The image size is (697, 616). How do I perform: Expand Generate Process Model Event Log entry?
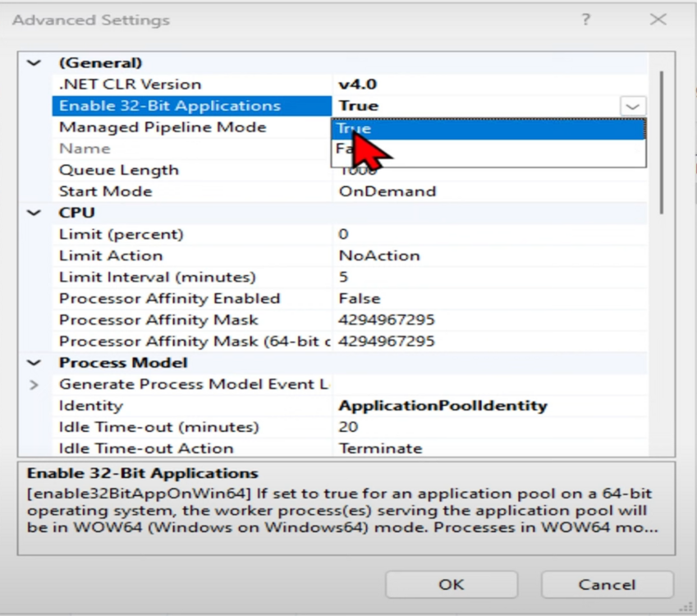34,384
